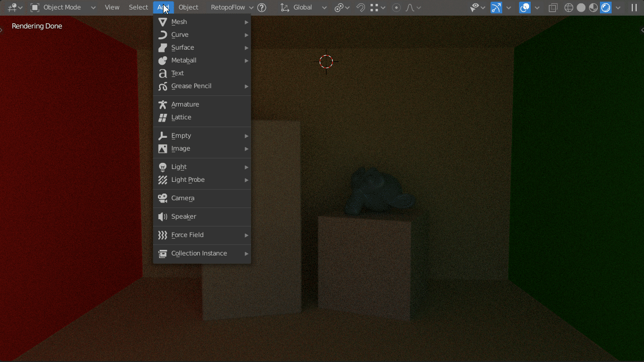Open the RetopoFlow menu
The image size is (644, 362).
[x=232, y=7]
